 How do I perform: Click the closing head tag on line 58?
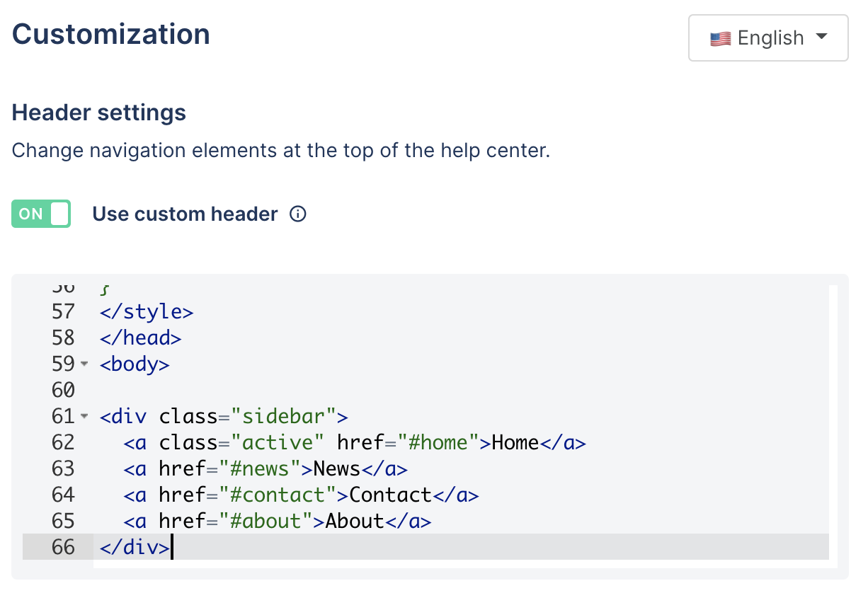[141, 338]
